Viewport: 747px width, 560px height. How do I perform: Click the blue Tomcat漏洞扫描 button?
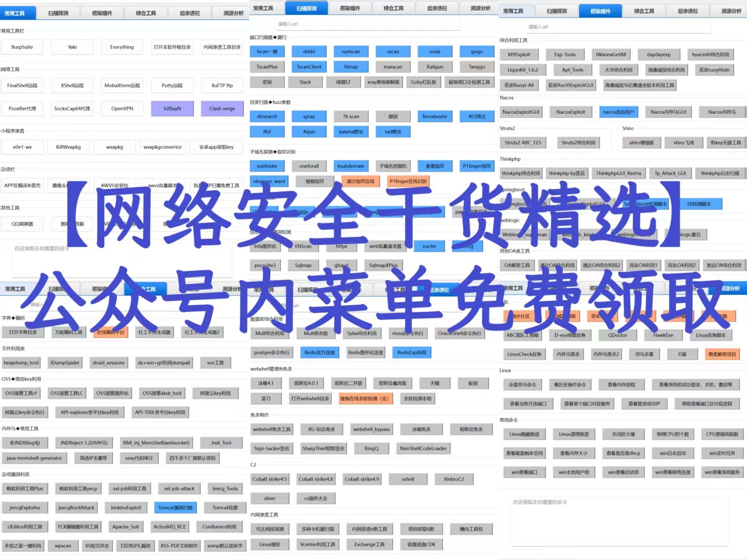pos(175,508)
